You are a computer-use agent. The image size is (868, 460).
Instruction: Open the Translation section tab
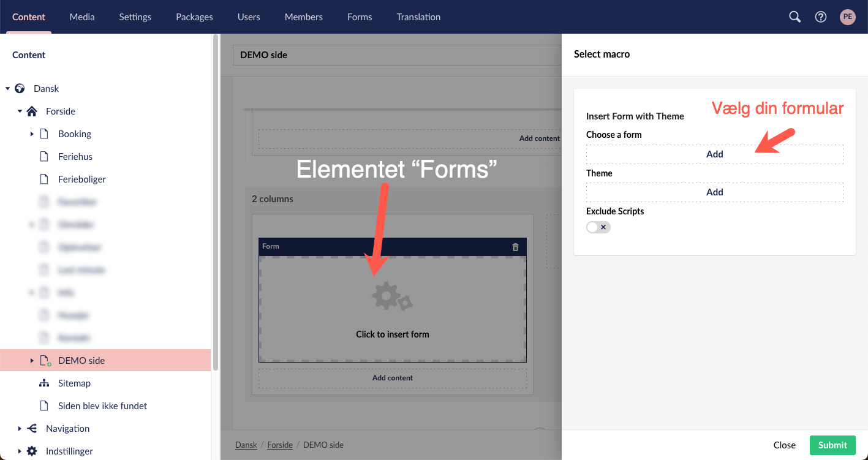(x=418, y=17)
